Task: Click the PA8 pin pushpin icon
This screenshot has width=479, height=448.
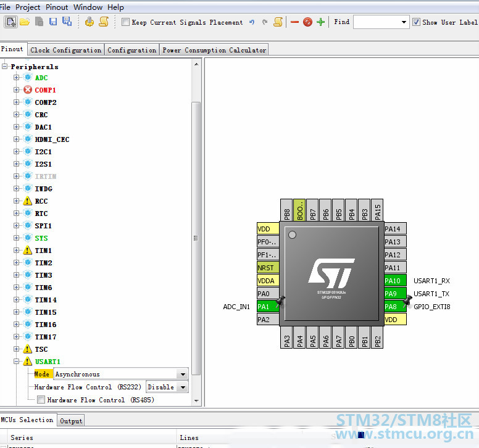Action: [x=407, y=301]
